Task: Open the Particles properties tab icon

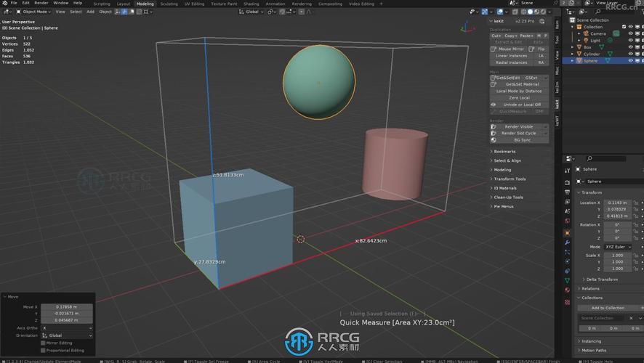Action: (x=567, y=252)
